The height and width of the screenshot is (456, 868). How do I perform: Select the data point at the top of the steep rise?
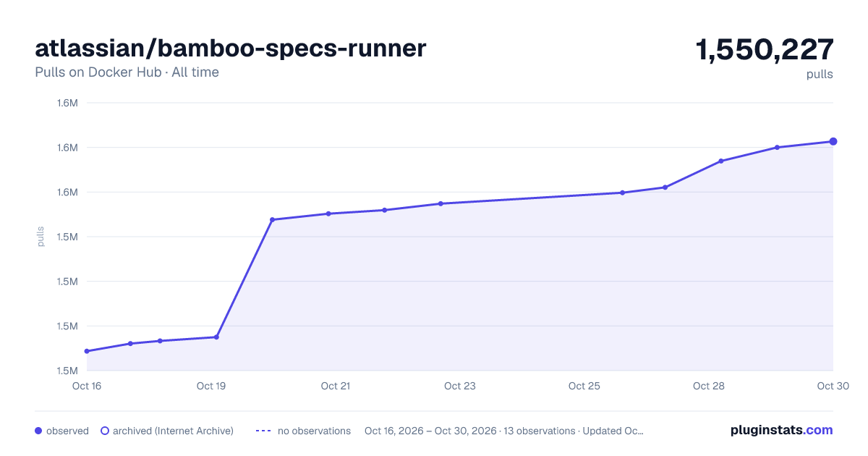coord(272,219)
